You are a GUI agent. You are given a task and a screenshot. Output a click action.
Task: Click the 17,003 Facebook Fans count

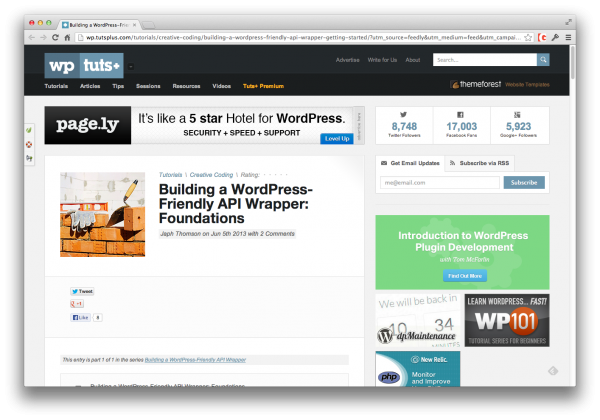pos(461,126)
